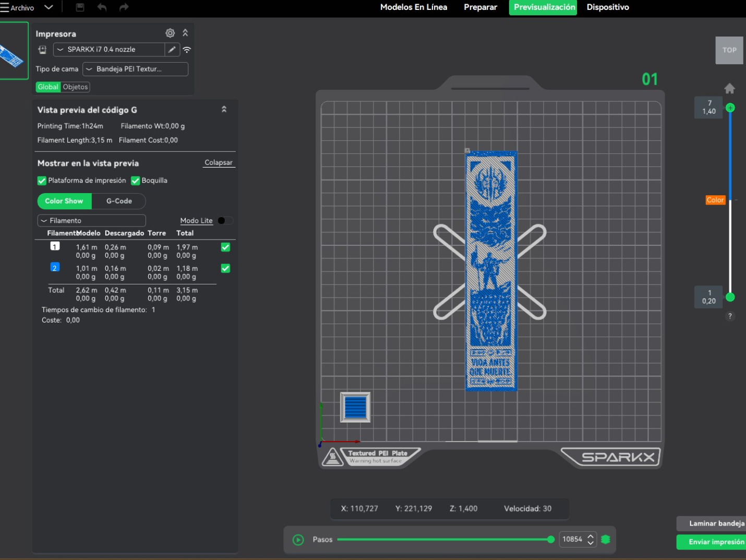Click the home view icon
Image resolution: width=746 pixels, height=560 pixels.
730,88
